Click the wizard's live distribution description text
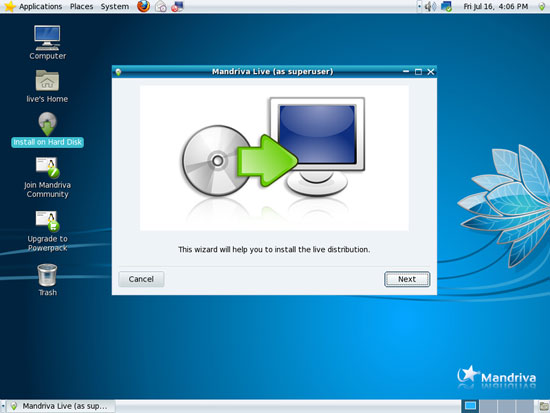Screen dimensions: 550x413 (274, 249)
